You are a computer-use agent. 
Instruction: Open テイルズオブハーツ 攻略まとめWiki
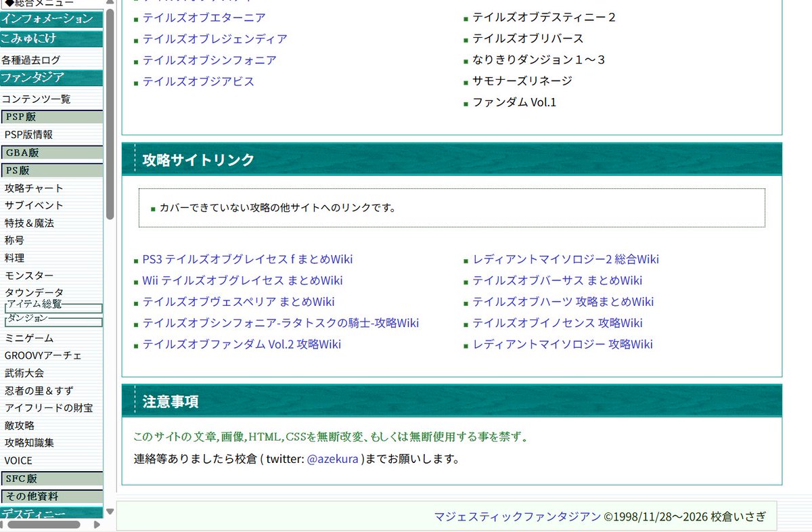click(x=563, y=302)
